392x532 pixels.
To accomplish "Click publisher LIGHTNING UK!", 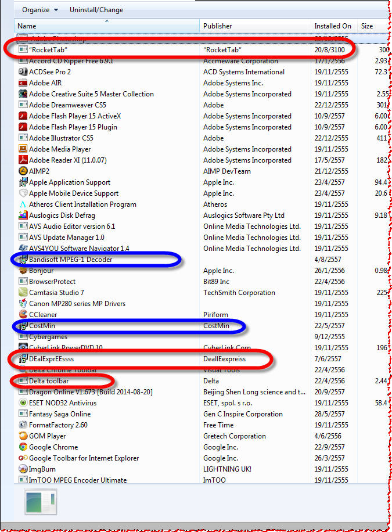I will click(227, 469).
